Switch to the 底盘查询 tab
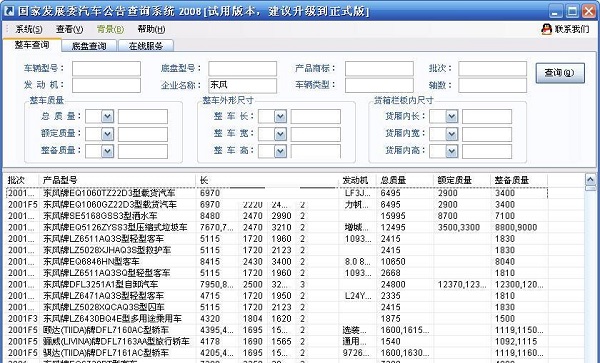This screenshot has height=363, width=600. pos(89,46)
